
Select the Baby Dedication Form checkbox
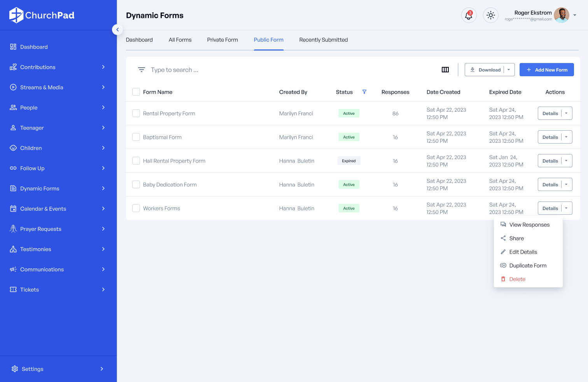click(x=136, y=184)
